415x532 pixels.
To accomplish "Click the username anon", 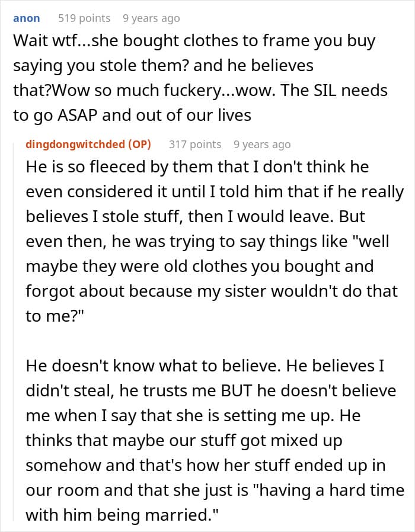I will point(27,18).
